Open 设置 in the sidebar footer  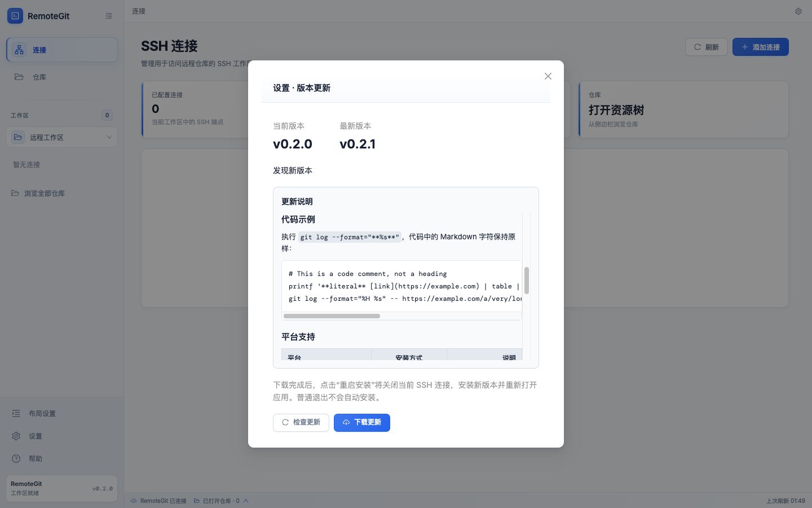(62, 436)
